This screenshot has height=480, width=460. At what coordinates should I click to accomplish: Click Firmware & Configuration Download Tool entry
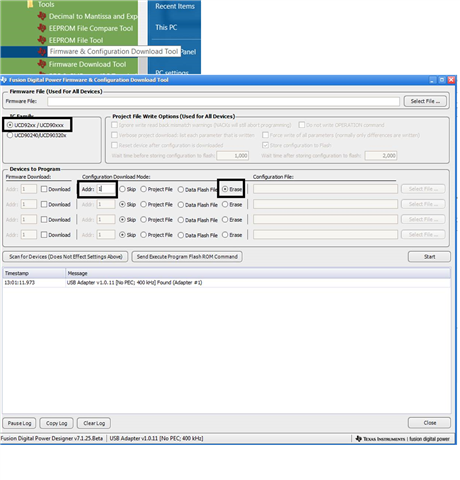(114, 51)
